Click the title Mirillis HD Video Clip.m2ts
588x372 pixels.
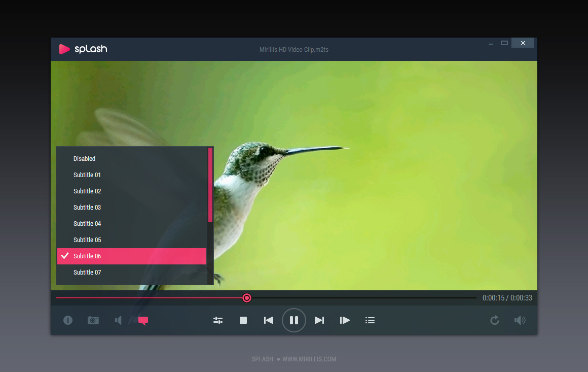point(294,50)
